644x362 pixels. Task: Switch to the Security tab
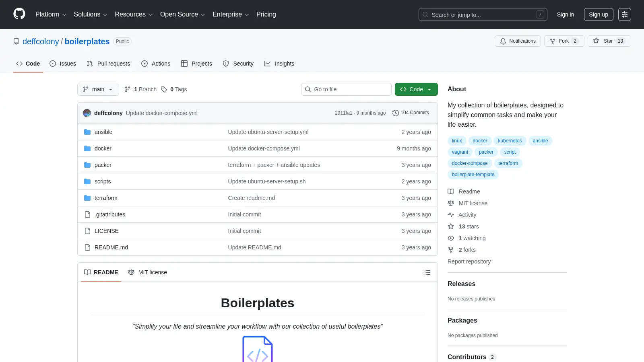point(238,64)
